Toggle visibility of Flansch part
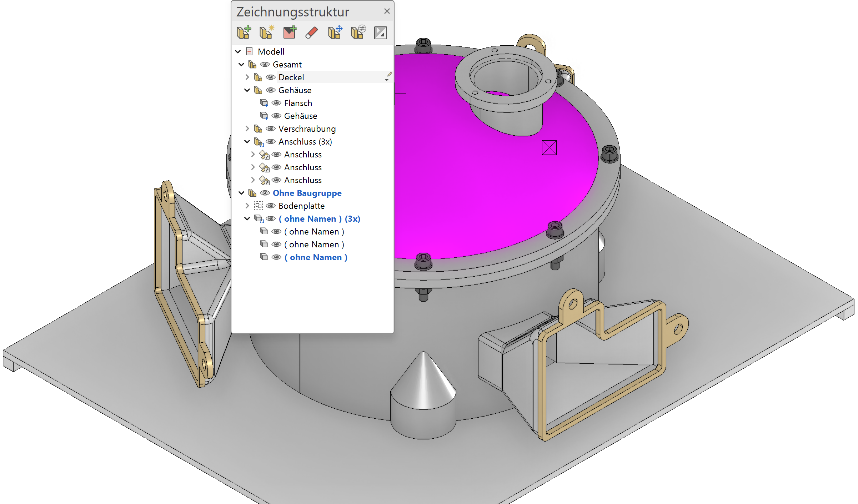 [276, 103]
